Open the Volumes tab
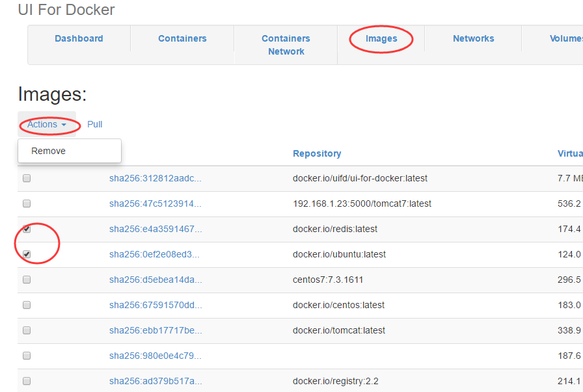This screenshot has height=392, width=583. click(566, 38)
